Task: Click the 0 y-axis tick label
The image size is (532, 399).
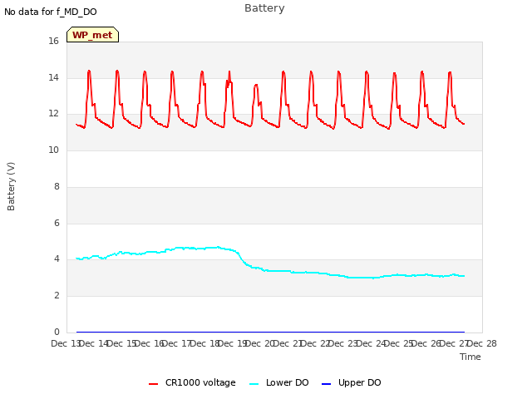Action: pos(57,332)
